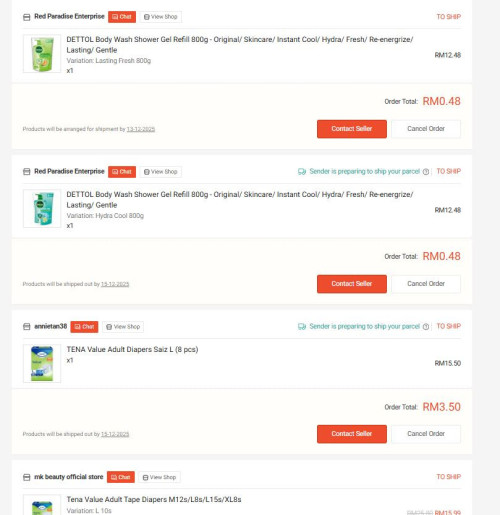This screenshot has height=515, width=500.
Task: Click help icon on TENA diapers order status
Action: coord(426,327)
